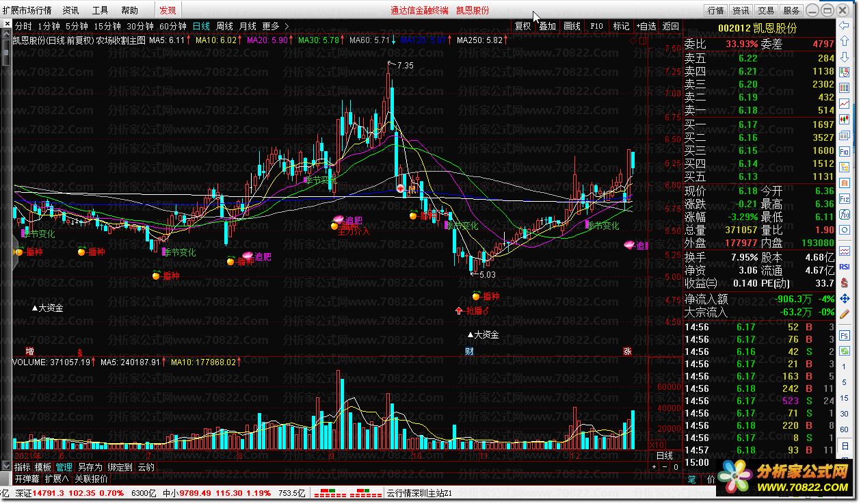The image size is (861, 504).
Task: Click the '叠加' overlay button
Action: click(x=548, y=26)
